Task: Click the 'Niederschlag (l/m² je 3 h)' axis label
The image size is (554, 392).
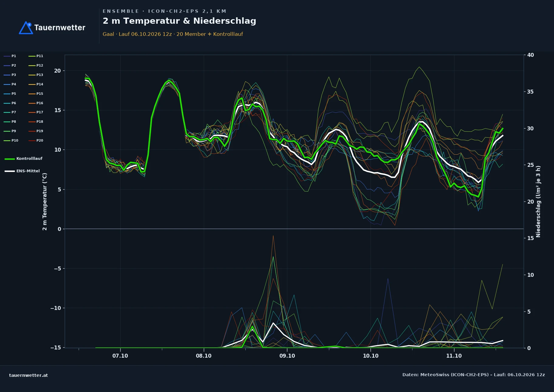Action: (x=538, y=201)
